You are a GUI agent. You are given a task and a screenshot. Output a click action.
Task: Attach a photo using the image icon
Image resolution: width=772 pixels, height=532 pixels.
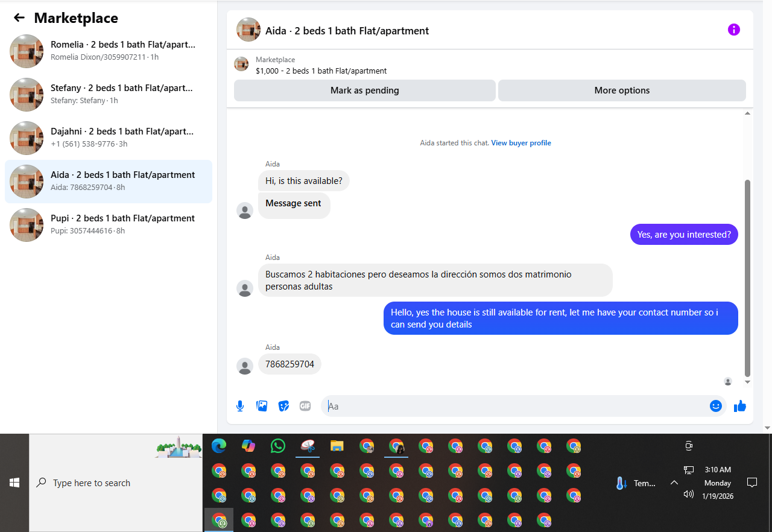click(x=262, y=406)
